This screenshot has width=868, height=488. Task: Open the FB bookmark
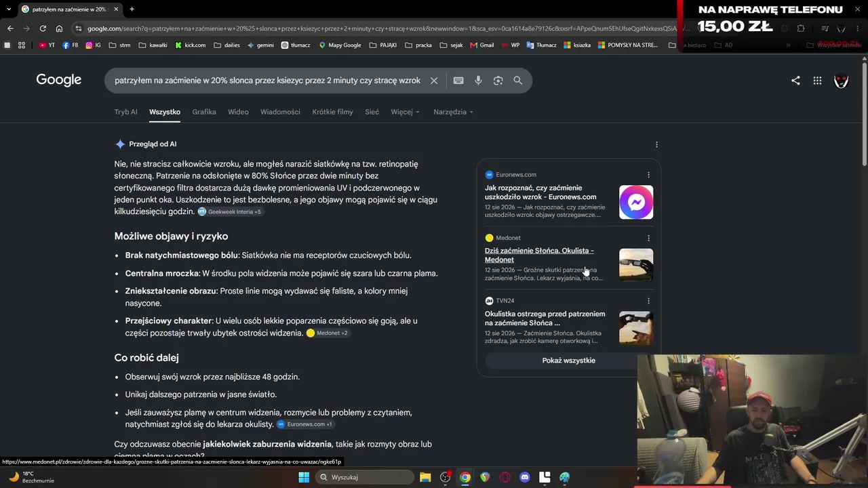70,45
